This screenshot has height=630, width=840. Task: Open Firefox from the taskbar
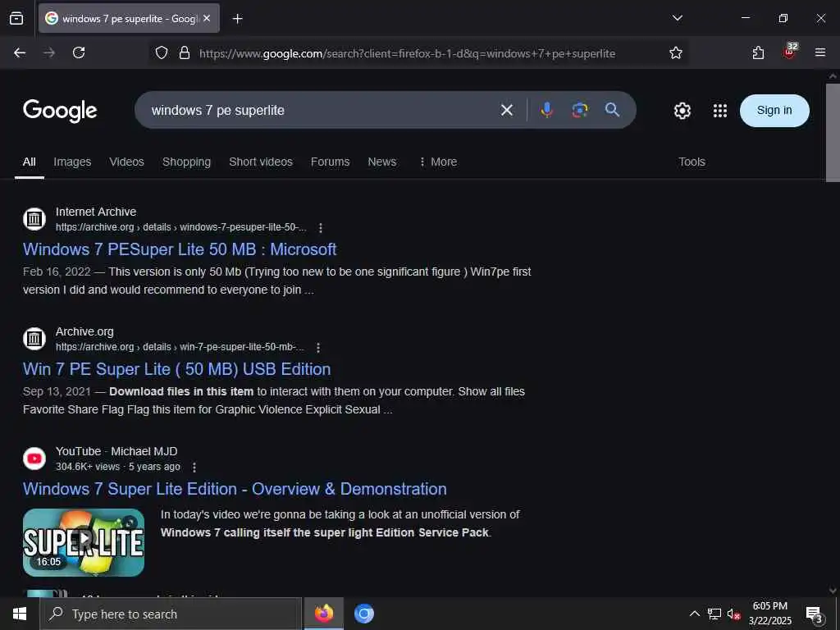point(323,614)
